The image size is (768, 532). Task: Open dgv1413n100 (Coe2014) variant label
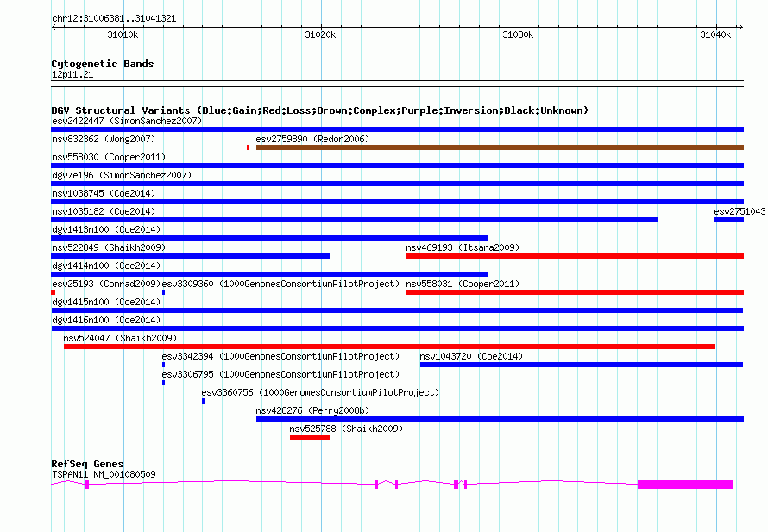click(x=106, y=229)
